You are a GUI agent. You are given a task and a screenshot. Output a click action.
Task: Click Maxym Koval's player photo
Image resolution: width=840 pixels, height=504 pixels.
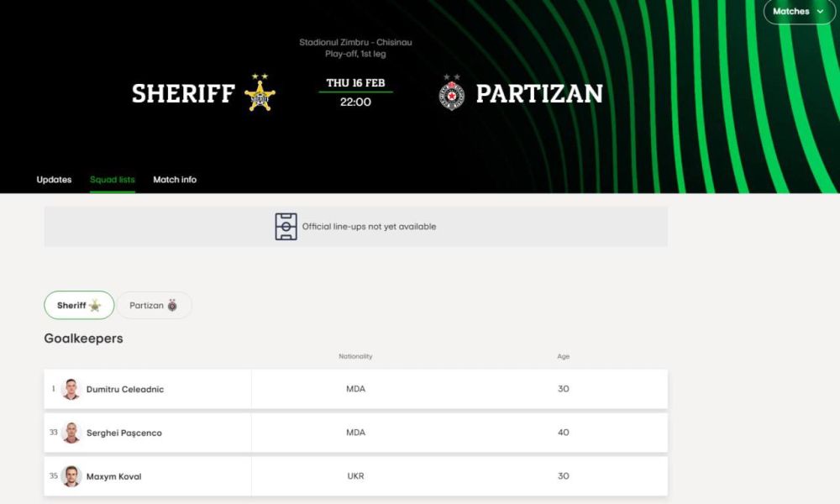point(71,476)
